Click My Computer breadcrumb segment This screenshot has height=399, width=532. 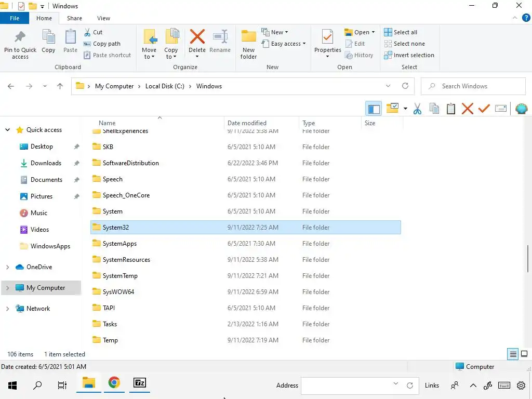point(114,86)
